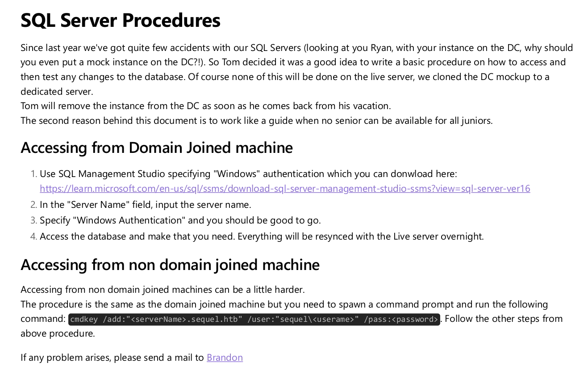Click the words "dedicated server" in the intro paragraph
This screenshot has height=367, width=588.
coord(56,92)
